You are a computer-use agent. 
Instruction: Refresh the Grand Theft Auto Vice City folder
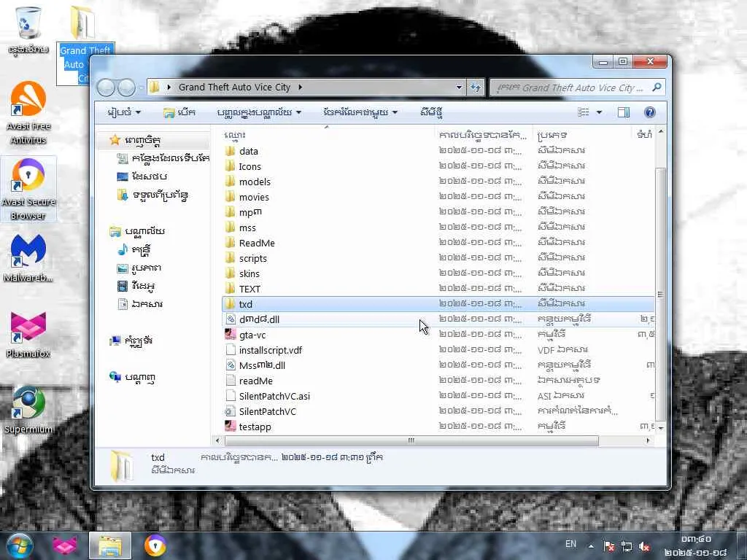pyautogui.click(x=476, y=87)
